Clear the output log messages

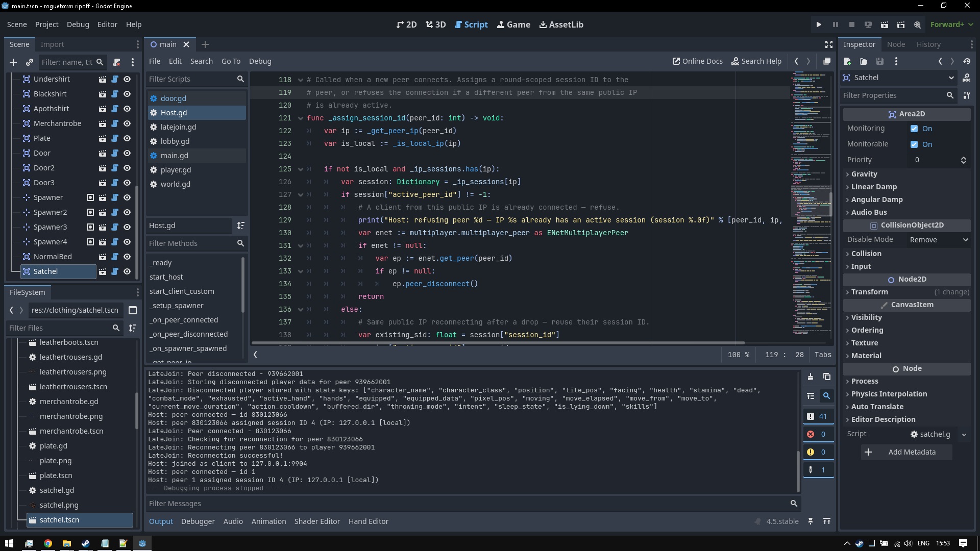[x=811, y=377]
